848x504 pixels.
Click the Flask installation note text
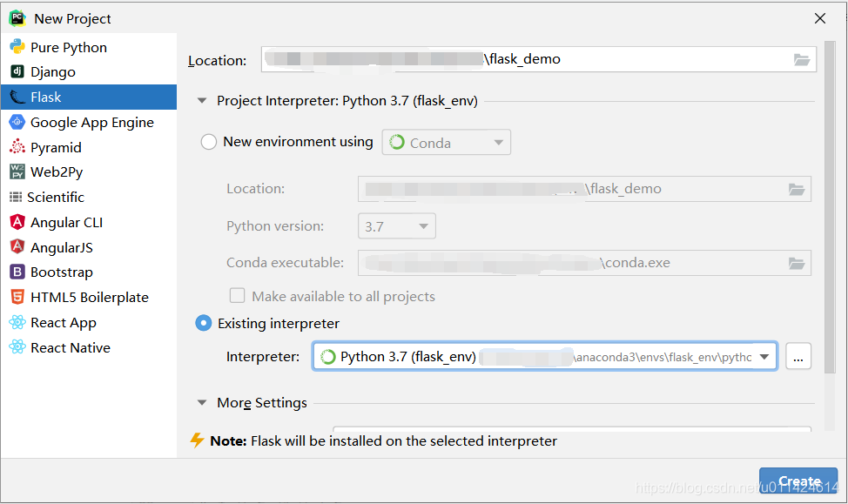click(x=383, y=441)
